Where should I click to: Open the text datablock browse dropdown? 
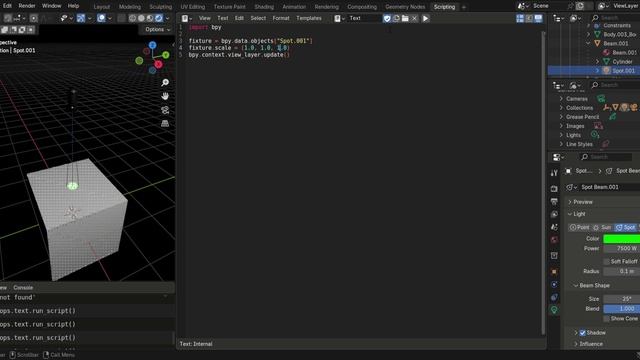340,18
